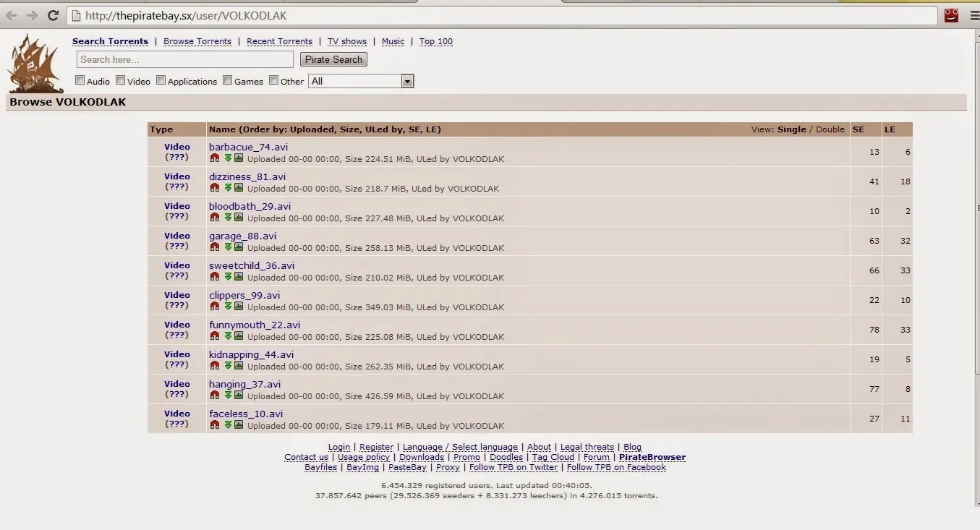Click the browser forward arrow
This screenshot has height=530, width=980.
point(32,15)
